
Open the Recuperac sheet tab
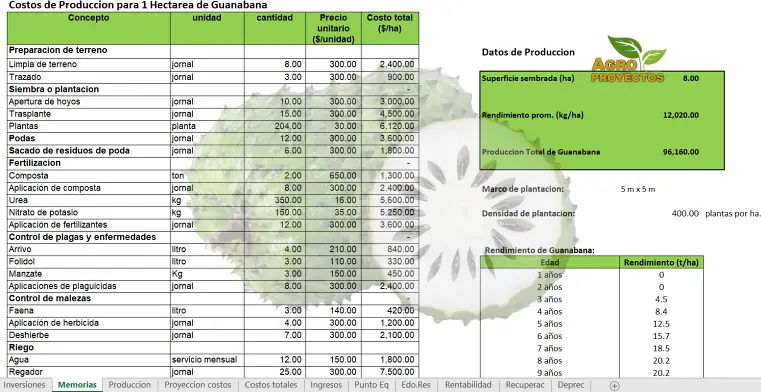pos(525,385)
